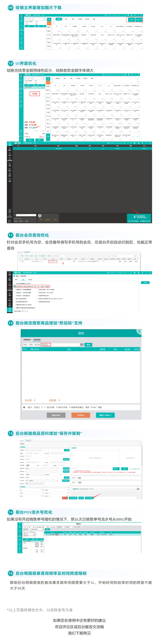162x644 pixels.
Task: Click 退出(Esc) button in 换货 dialog
Action: tap(56, 415)
